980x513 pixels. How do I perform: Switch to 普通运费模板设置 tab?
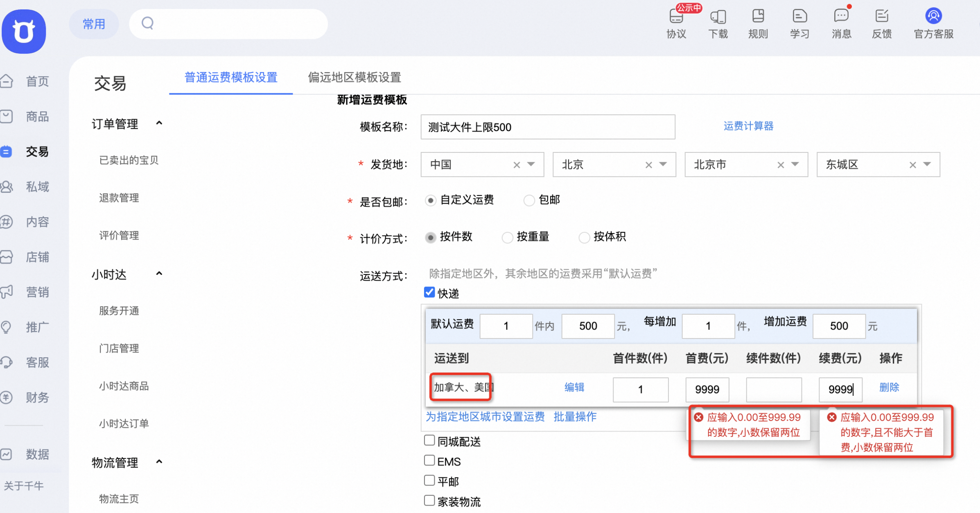click(231, 77)
